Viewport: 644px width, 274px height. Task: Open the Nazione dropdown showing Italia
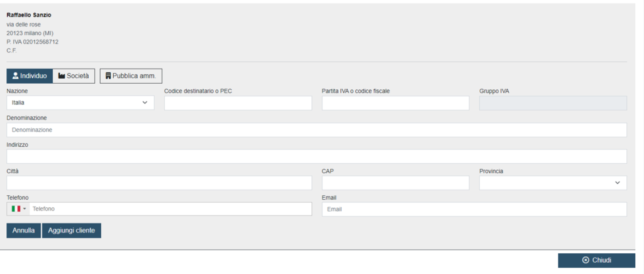[80, 103]
